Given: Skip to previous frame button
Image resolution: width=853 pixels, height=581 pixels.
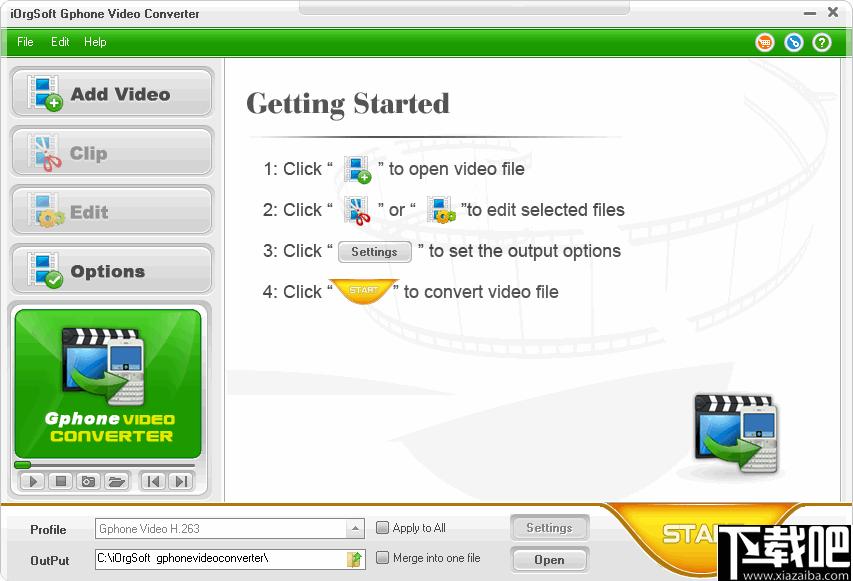Looking at the screenshot, I should (x=153, y=481).
